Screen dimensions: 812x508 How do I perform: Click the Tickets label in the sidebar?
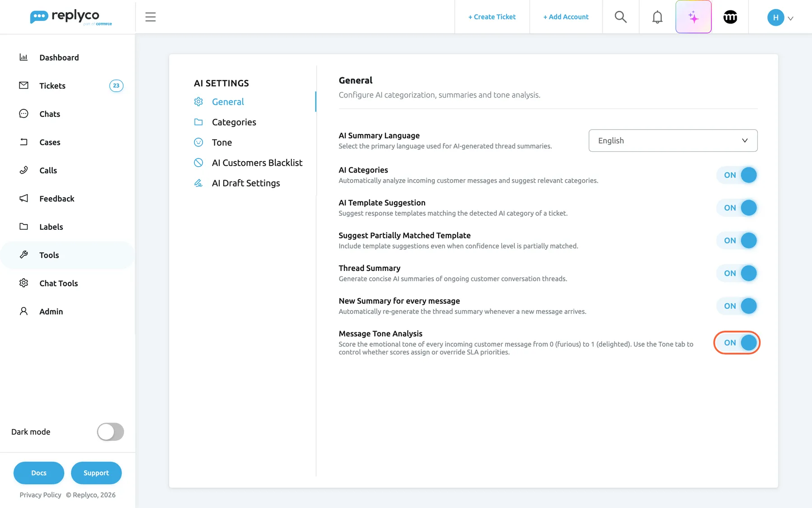(52, 86)
